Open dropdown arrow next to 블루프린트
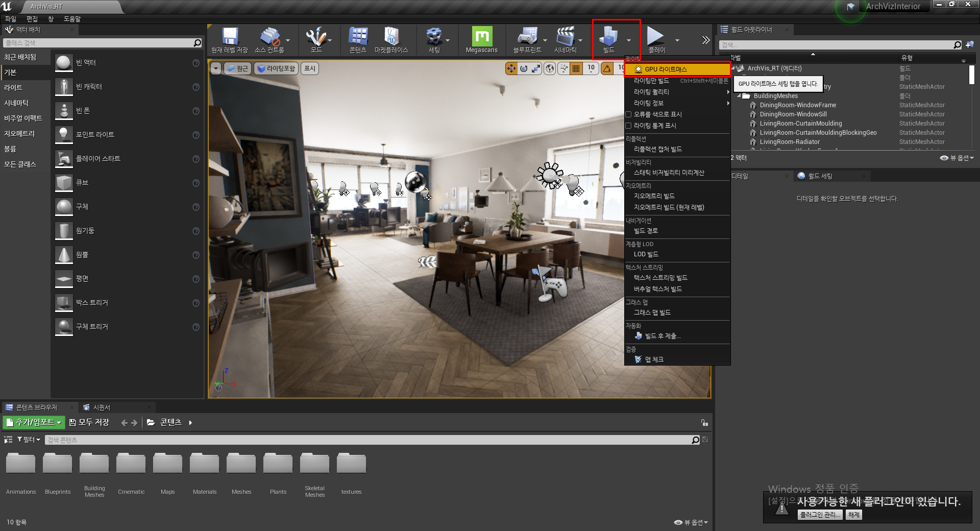Viewport: 980px width, 531px height. [x=545, y=40]
